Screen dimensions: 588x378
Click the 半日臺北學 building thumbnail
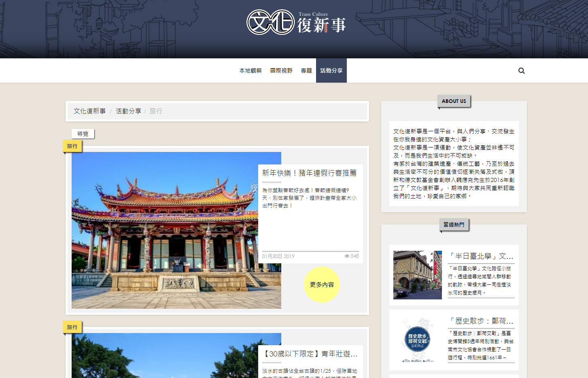click(x=418, y=275)
